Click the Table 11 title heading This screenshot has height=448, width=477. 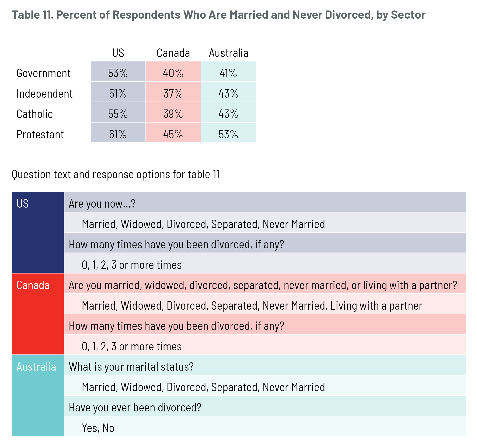tap(218, 15)
